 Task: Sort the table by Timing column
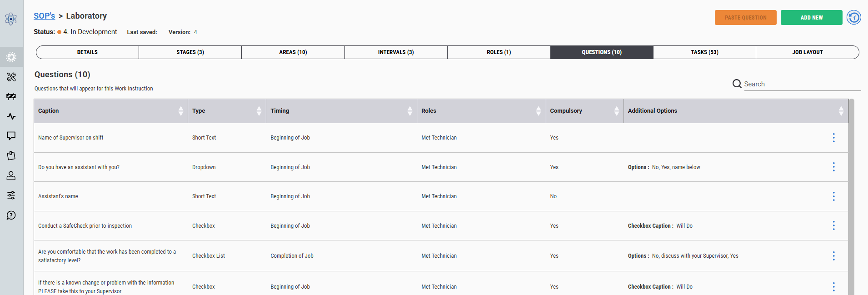point(410,111)
